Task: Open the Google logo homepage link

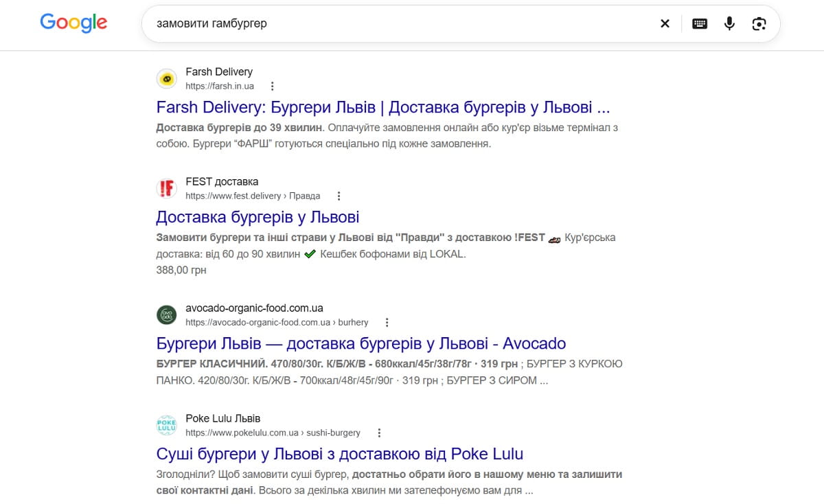Action: (x=73, y=23)
